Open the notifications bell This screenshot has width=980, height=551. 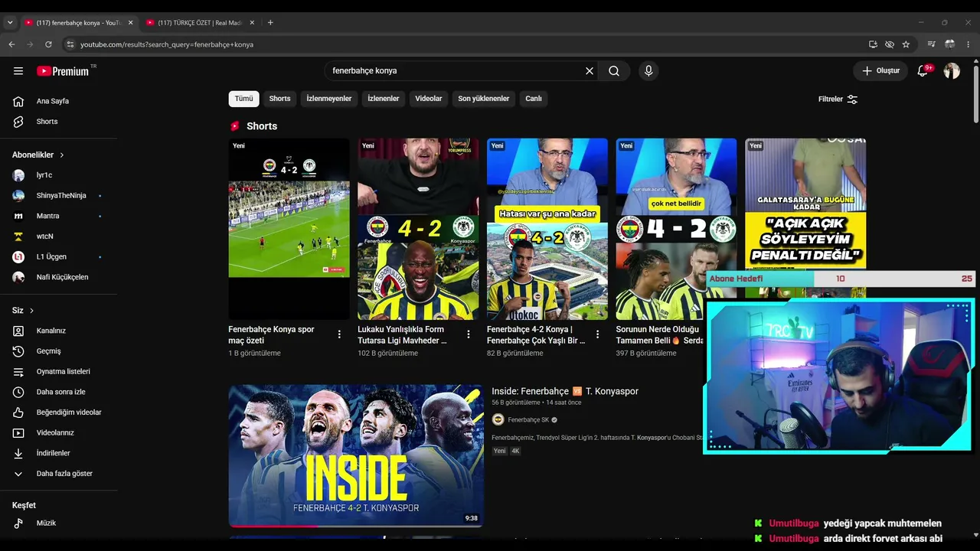tap(923, 71)
